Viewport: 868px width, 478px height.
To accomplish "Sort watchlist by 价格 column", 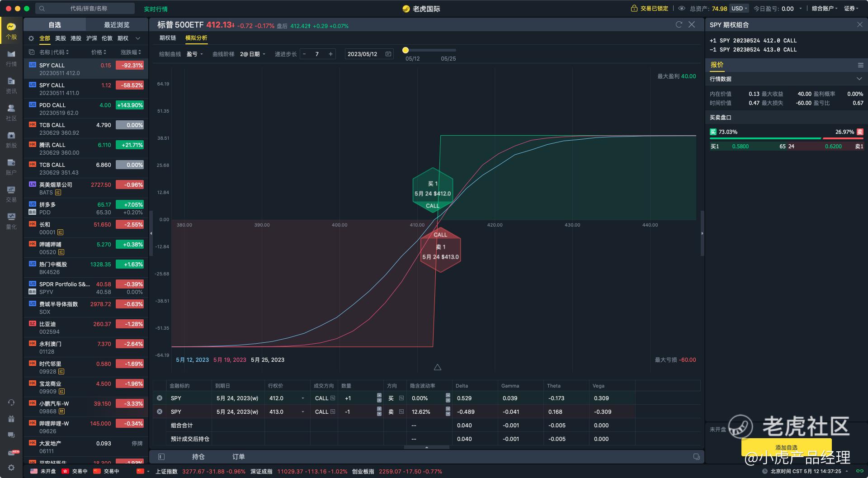I will 99,52.
